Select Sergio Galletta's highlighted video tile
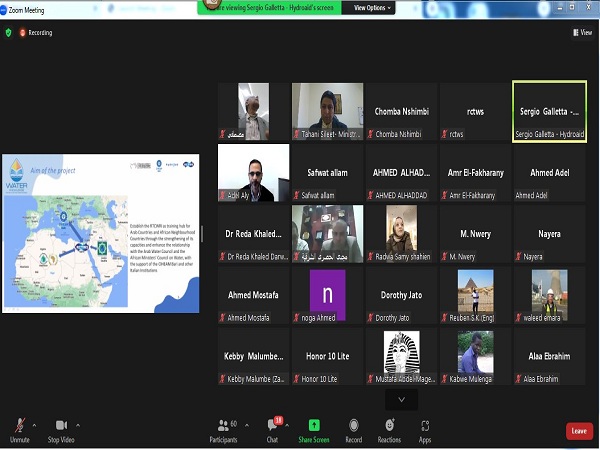600x450 pixels. click(549, 112)
